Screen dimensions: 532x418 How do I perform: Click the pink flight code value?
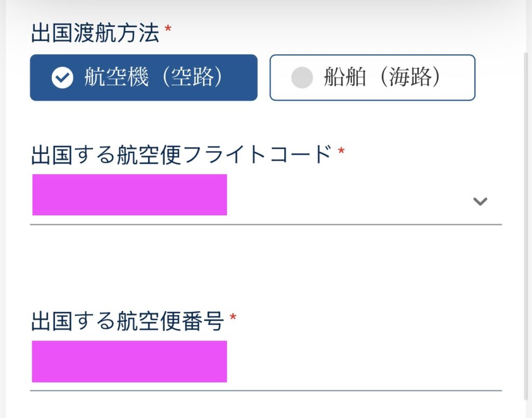coord(129,194)
